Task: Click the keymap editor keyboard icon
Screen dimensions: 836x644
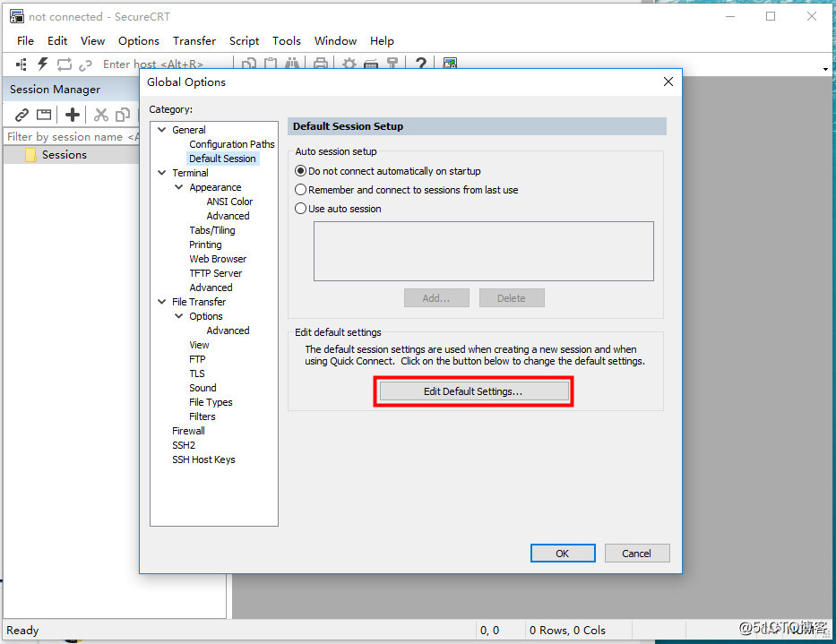Action: click(x=371, y=64)
